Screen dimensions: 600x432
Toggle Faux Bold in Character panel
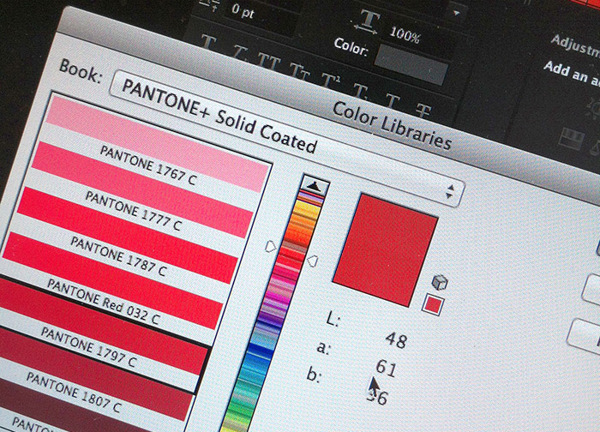coord(210,42)
